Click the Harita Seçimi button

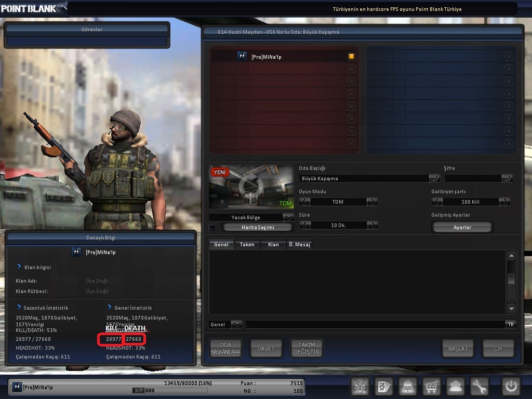258,228
